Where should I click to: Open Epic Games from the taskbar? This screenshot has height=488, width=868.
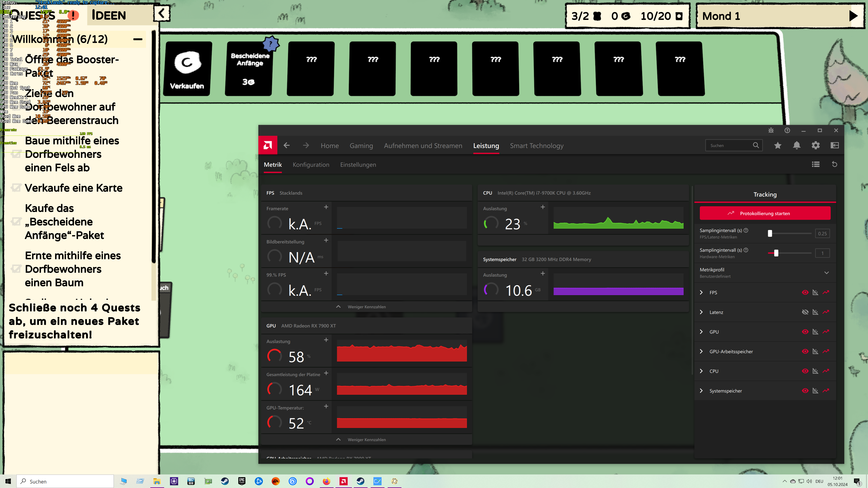tap(242, 481)
